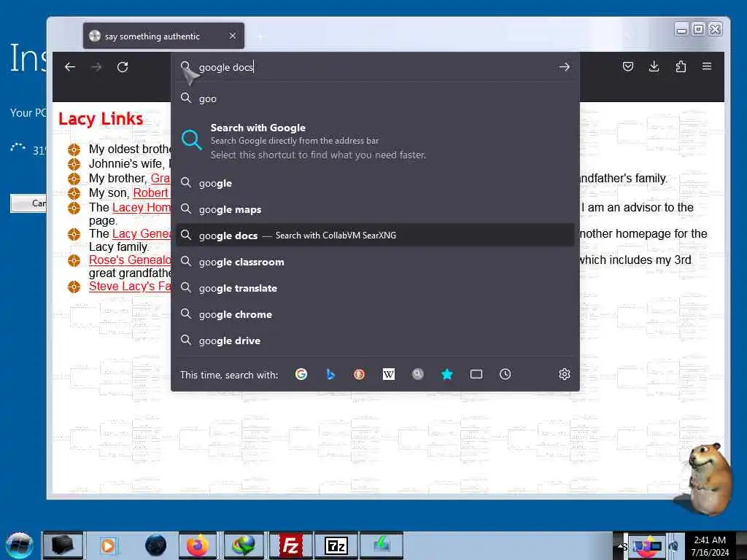Open FileZilla from the taskbar
747x560 pixels.
point(290,545)
